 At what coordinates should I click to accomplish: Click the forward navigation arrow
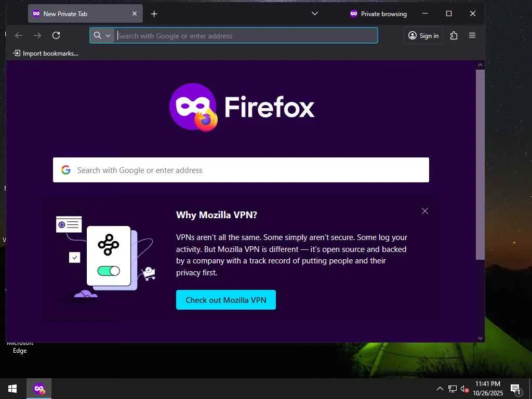click(37, 35)
